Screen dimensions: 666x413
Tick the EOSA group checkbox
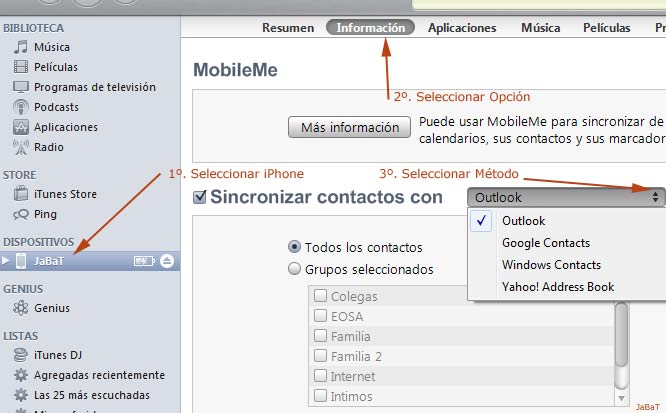click(320, 316)
